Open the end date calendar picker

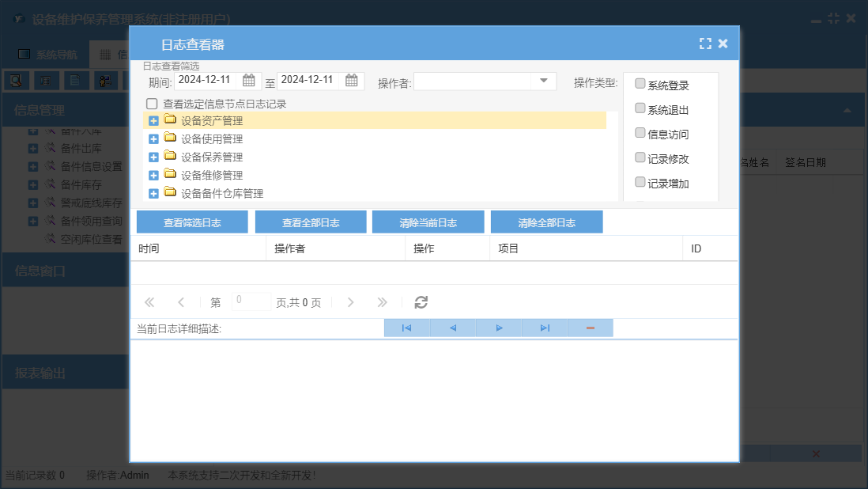coord(352,80)
